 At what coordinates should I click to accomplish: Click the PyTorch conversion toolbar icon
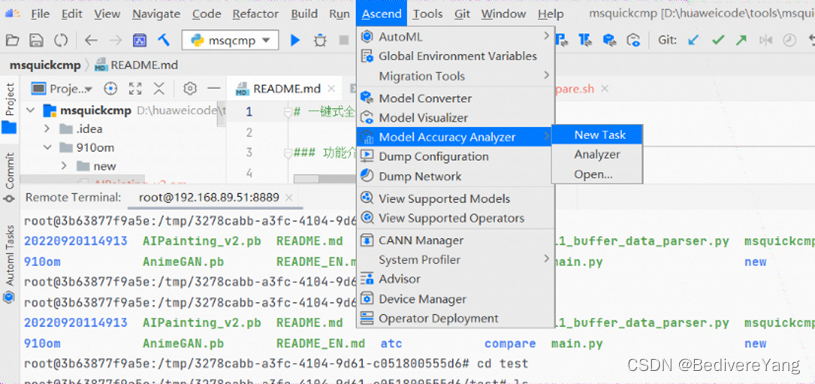click(562, 40)
